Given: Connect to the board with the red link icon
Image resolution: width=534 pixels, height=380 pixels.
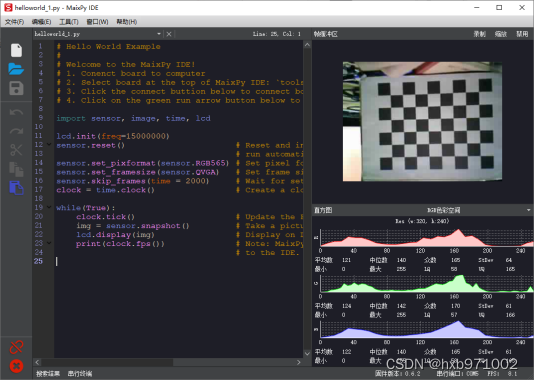Looking at the screenshot, I should pos(16,347).
